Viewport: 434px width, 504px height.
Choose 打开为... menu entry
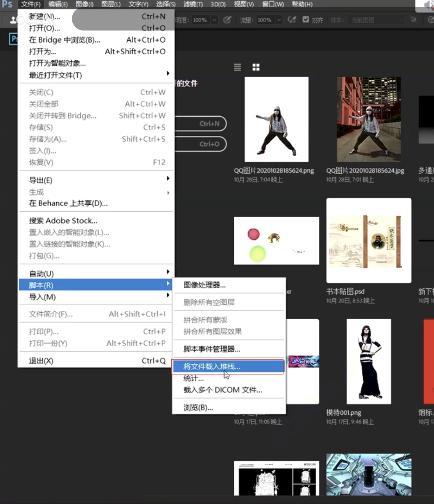pyautogui.click(x=97, y=52)
